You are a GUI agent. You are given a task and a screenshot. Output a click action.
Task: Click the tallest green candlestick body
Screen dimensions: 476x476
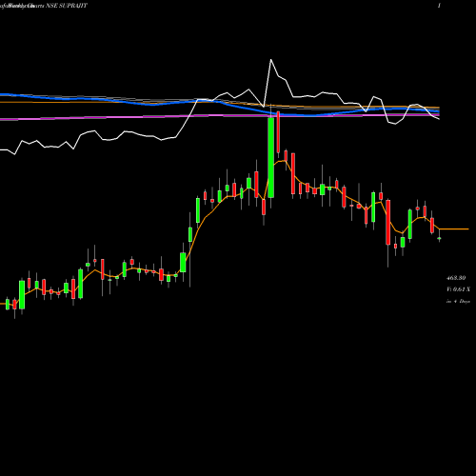270,158
